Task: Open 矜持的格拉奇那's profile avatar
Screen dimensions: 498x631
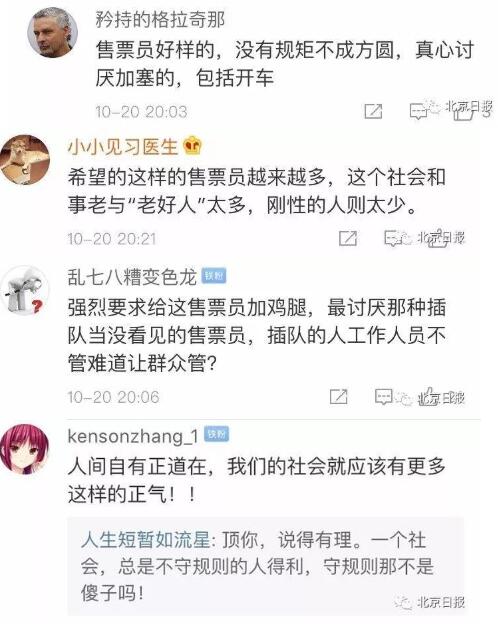Action: point(52,33)
